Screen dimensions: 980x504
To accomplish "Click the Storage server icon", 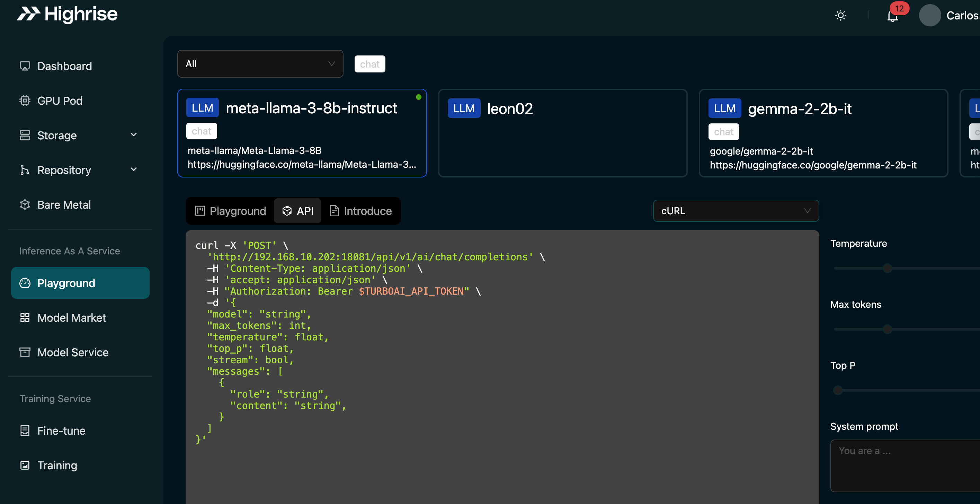I will coord(25,135).
